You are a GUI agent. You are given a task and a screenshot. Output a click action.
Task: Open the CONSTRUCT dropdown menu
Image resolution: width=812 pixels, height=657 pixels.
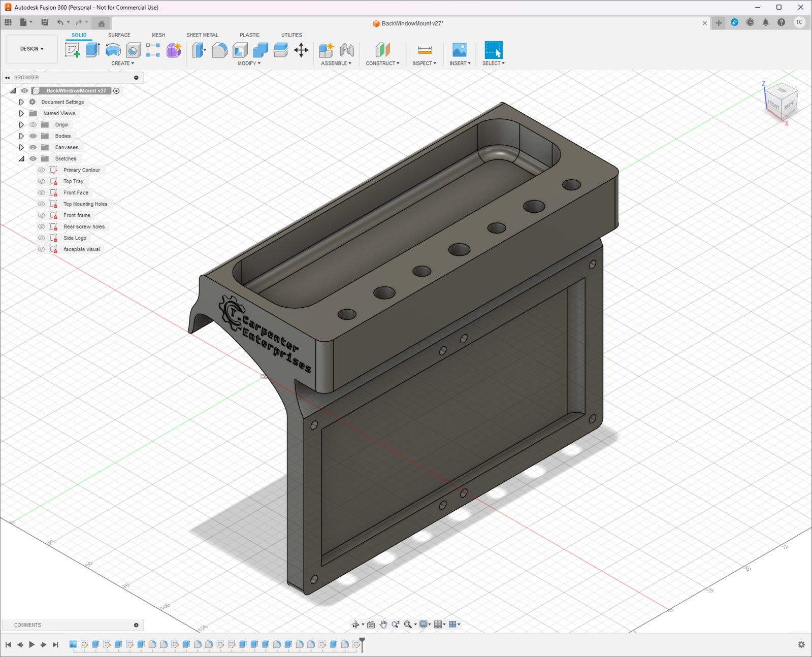pyautogui.click(x=382, y=63)
